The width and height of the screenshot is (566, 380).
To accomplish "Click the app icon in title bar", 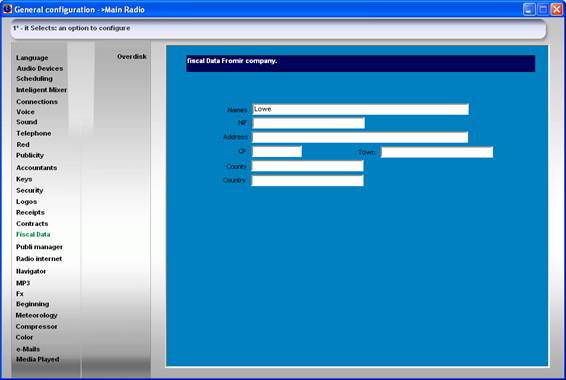I will coord(7,9).
